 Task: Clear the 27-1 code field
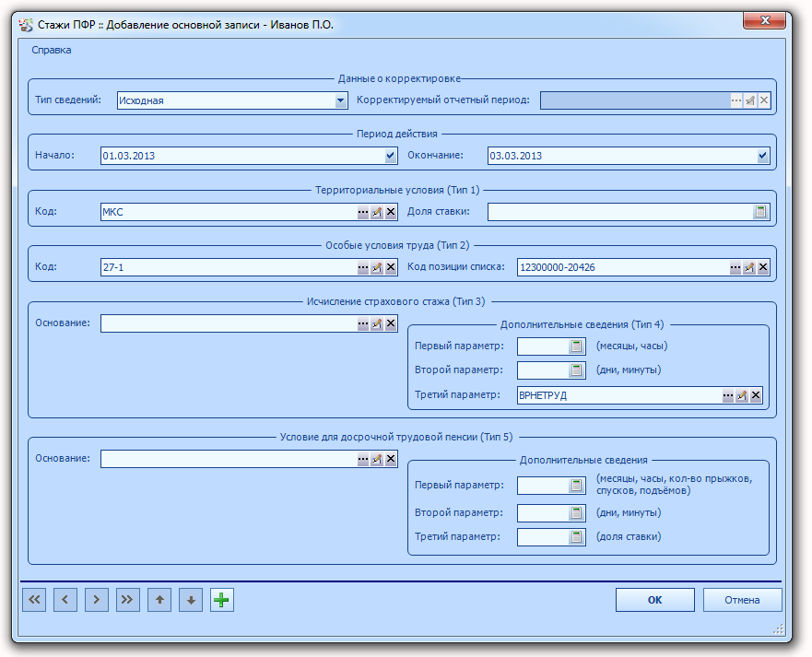(391, 267)
